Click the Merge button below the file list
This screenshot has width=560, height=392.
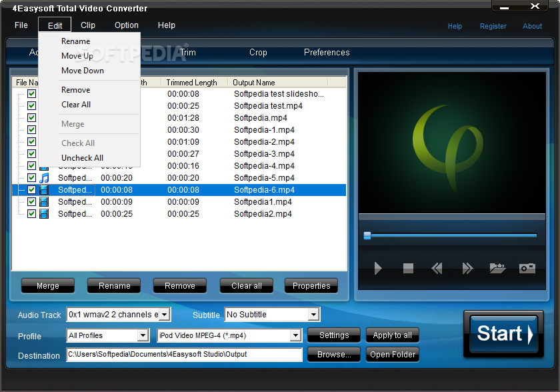coord(48,286)
